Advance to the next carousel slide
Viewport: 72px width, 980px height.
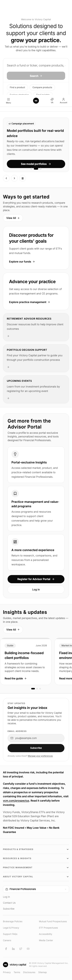(14, 178)
